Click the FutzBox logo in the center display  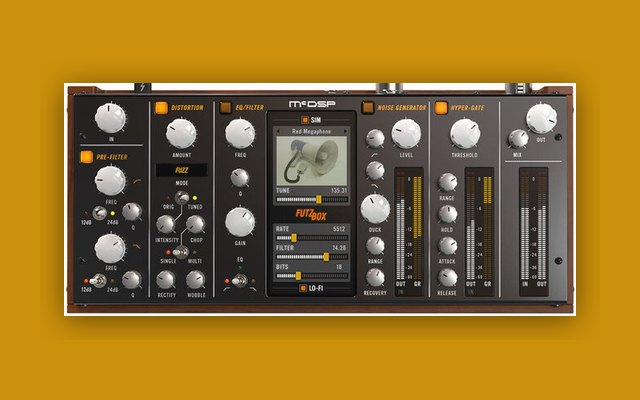pyautogui.click(x=311, y=215)
